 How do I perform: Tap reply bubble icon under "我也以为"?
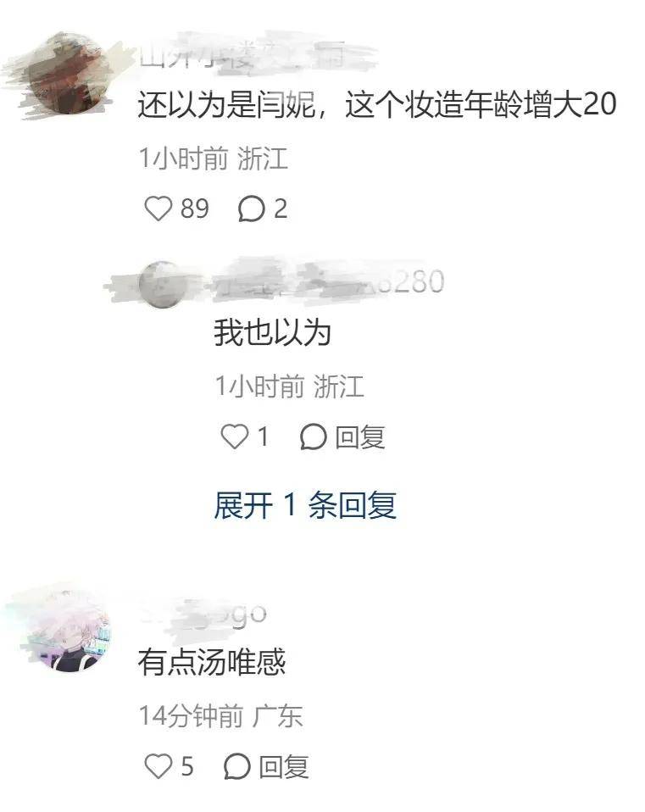click(314, 437)
